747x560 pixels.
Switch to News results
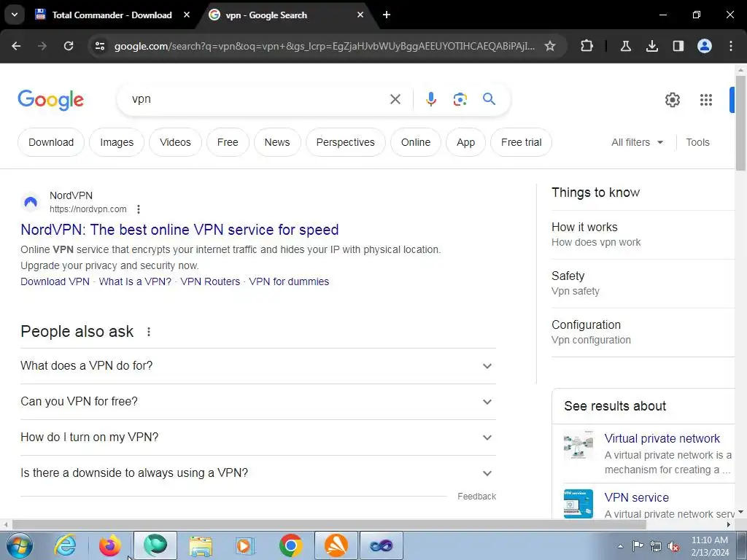tap(277, 142)
